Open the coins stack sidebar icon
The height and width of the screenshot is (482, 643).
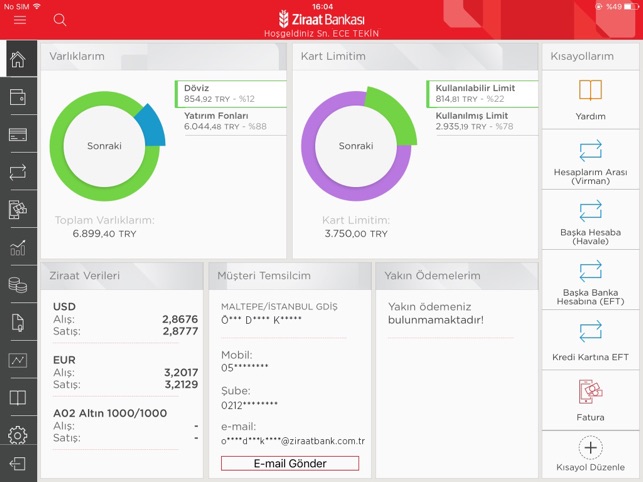point(18,285)
